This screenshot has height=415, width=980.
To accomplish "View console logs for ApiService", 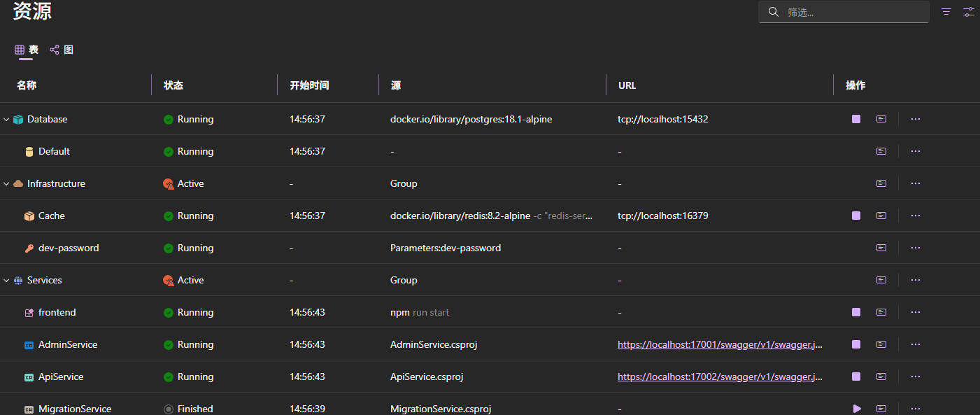I will point(881,377).
